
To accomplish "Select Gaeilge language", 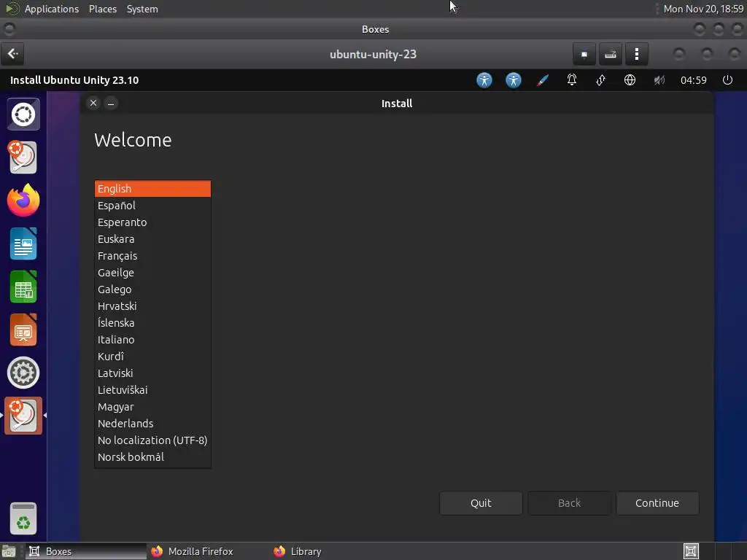I will coord(152,273).
